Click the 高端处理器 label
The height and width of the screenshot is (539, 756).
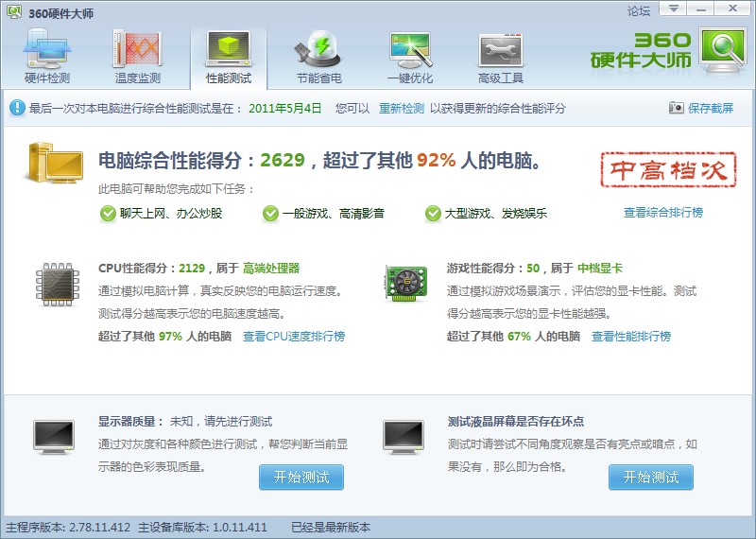tap(271, 269)
